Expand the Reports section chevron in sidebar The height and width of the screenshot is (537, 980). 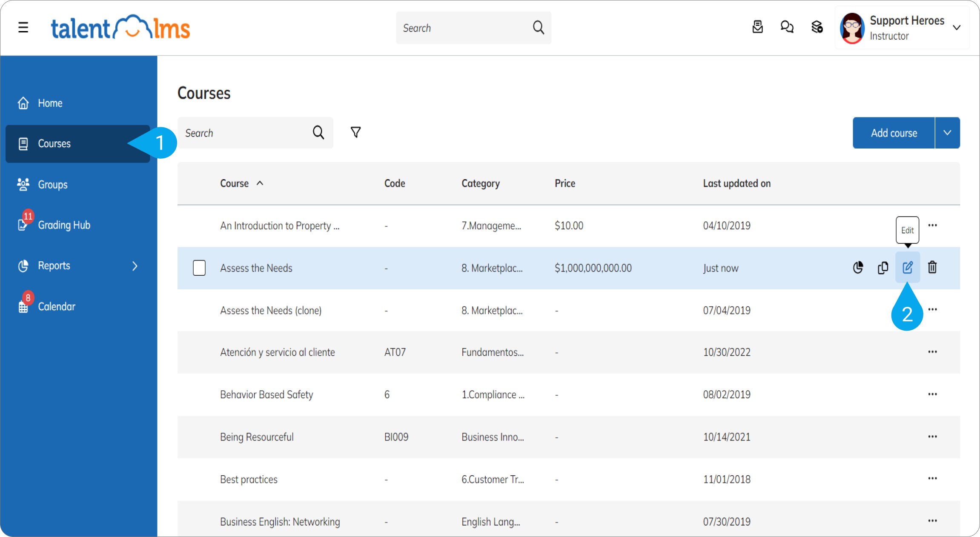click(135, 266)
